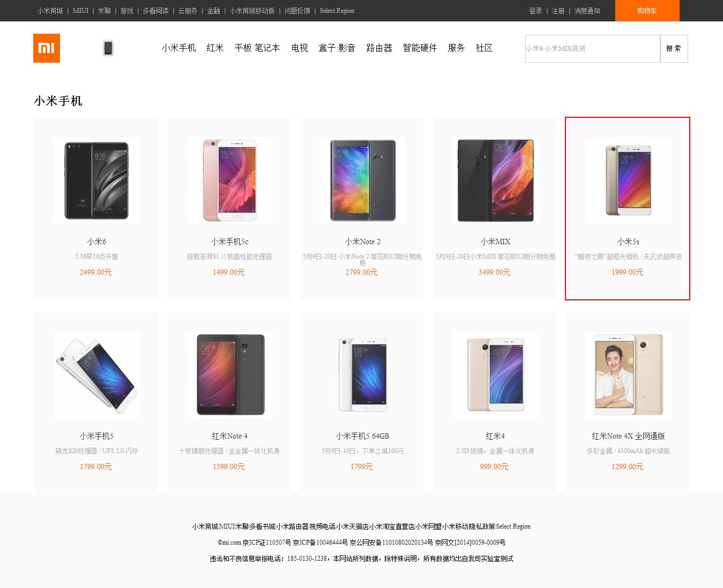723x588 pixels.
Task: Open Select Region in top bar
Action: [337, 11]
